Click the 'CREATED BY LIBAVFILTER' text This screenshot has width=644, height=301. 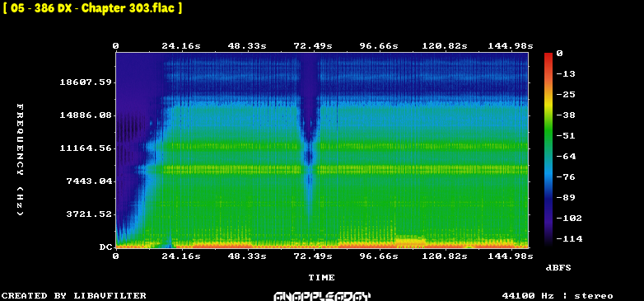[x=74, y=296]
